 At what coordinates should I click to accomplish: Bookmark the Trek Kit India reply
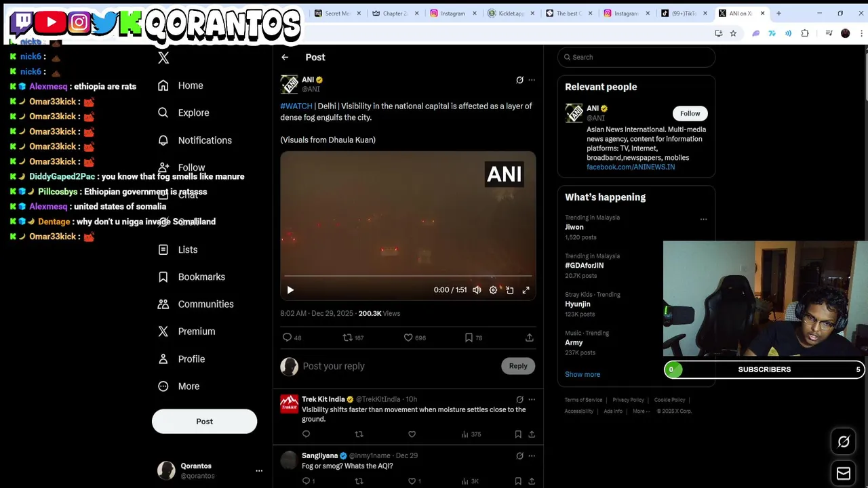tap(518, 434)
